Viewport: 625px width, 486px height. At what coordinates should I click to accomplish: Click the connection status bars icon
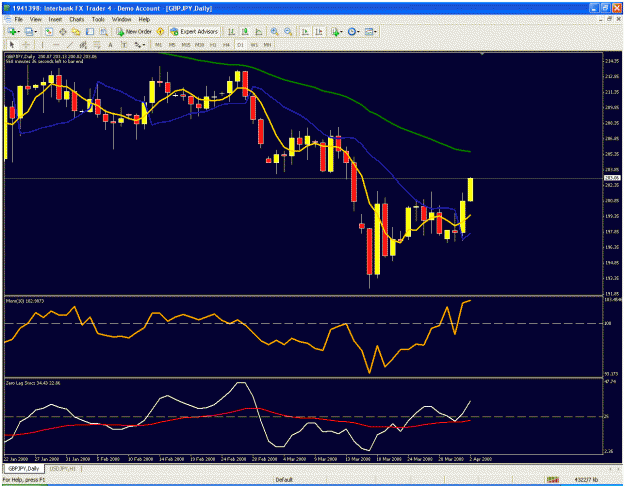click(x=552, y=480)
